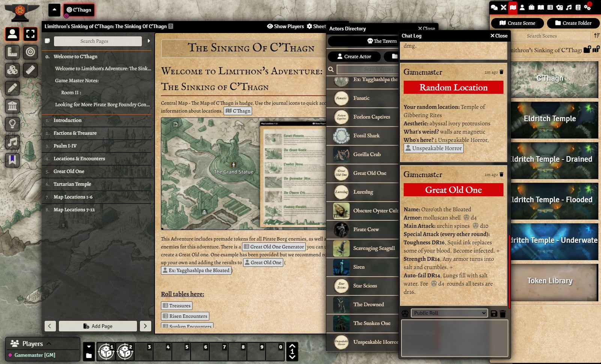The height and width of the screenshot is (364, 601).
Task: Switch to the Playlists sidebar tab
Action: click(x=569, y=8)
